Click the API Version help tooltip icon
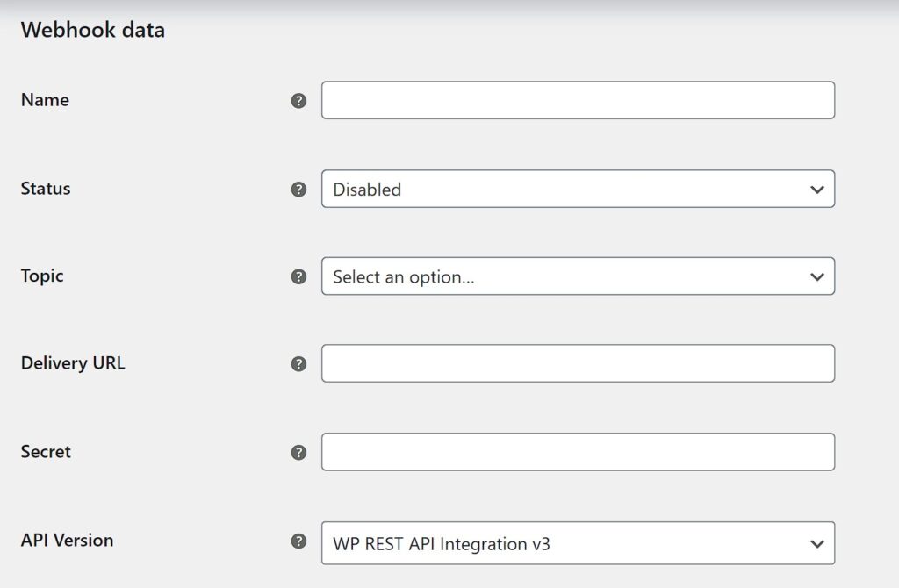The image size is (899, 588). [x=298, y=541]
